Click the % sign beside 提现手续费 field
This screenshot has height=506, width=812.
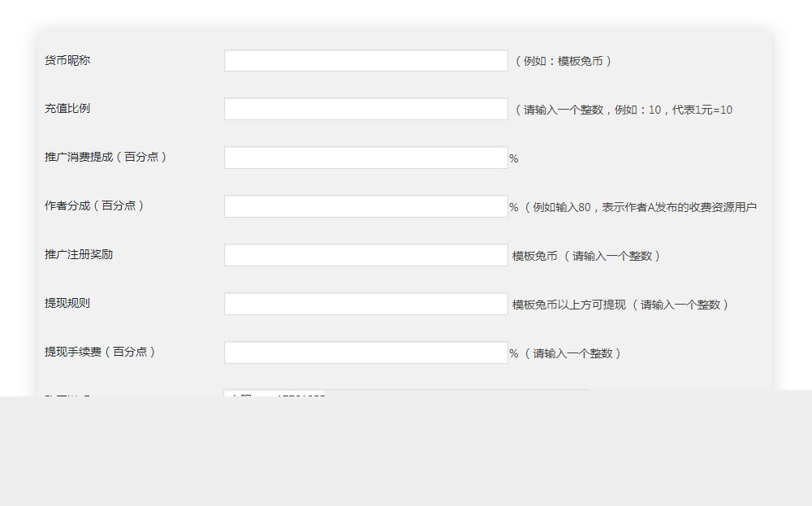pos(512,352)
